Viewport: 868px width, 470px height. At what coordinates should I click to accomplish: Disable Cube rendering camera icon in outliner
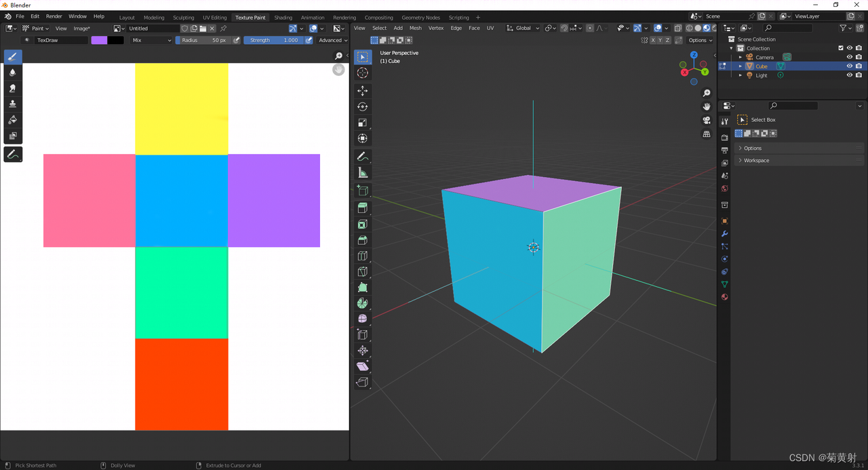(859, 66)
